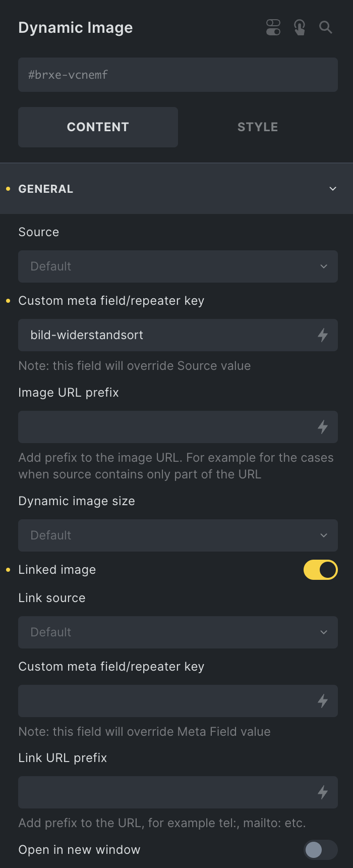Click dynamic data bolt in Link URL prefix

pyautogui.click(x=323, y=792)
